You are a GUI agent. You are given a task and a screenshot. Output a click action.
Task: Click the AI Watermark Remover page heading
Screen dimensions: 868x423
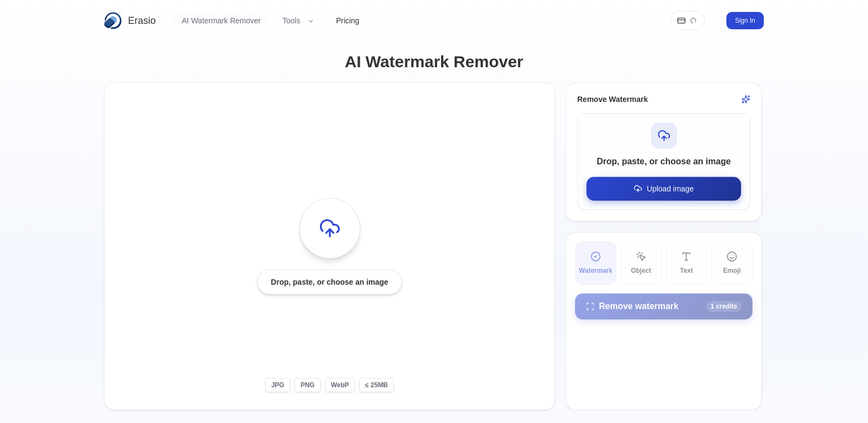[x=434, y=62]
